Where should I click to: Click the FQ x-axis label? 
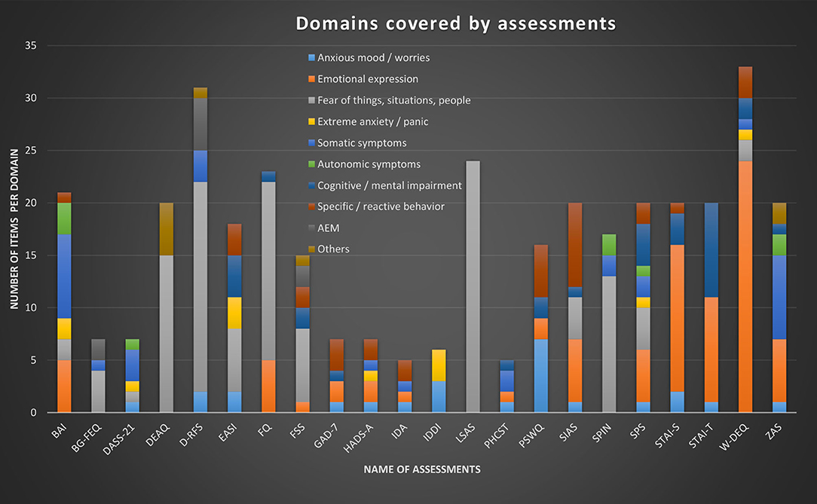point(265,429)
